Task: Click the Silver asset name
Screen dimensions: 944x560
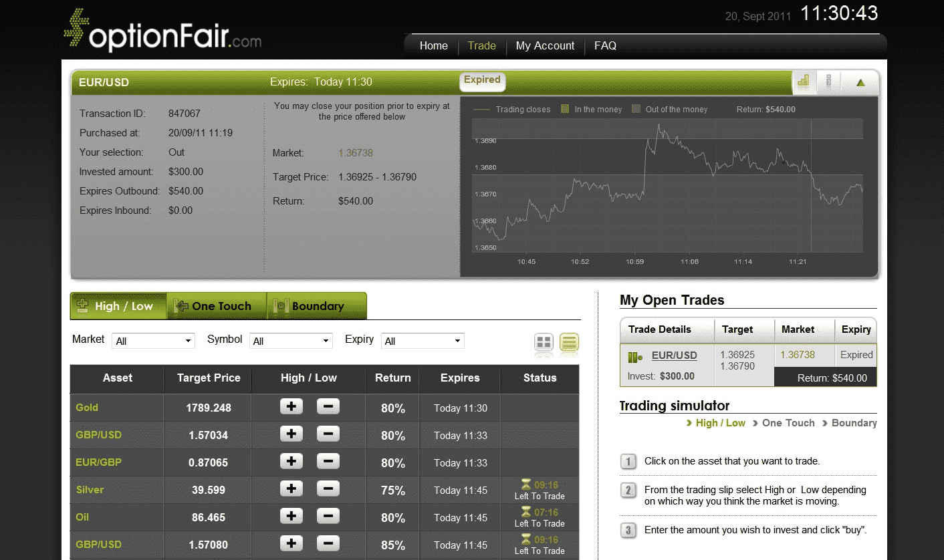Action: pyautogui.click(x=90, y=490)
